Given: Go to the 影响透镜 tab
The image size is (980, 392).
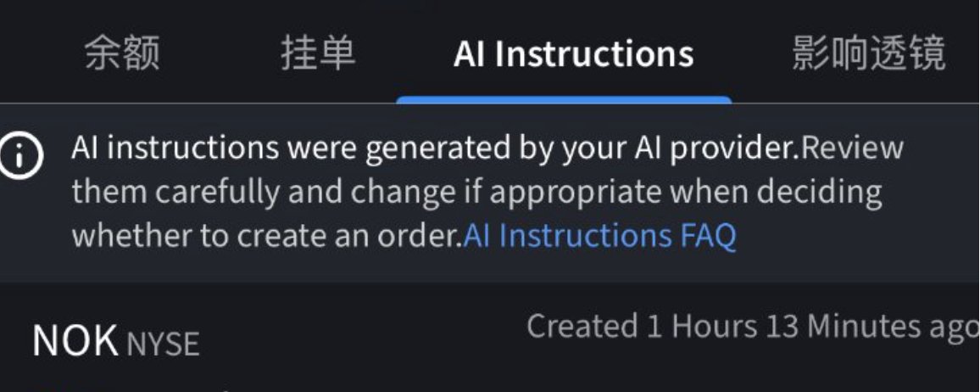Looking at the screenshot, I should pyautogui.click(x=869, y=53).
